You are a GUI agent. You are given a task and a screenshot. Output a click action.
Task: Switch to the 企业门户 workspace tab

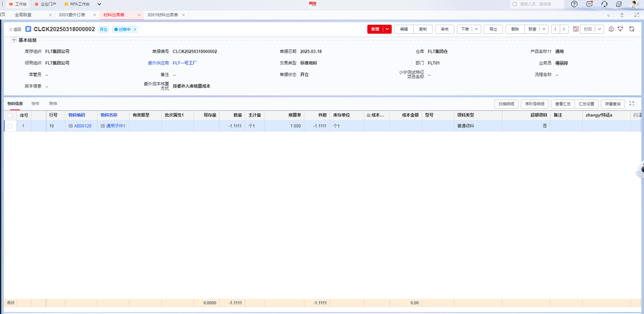45,4
